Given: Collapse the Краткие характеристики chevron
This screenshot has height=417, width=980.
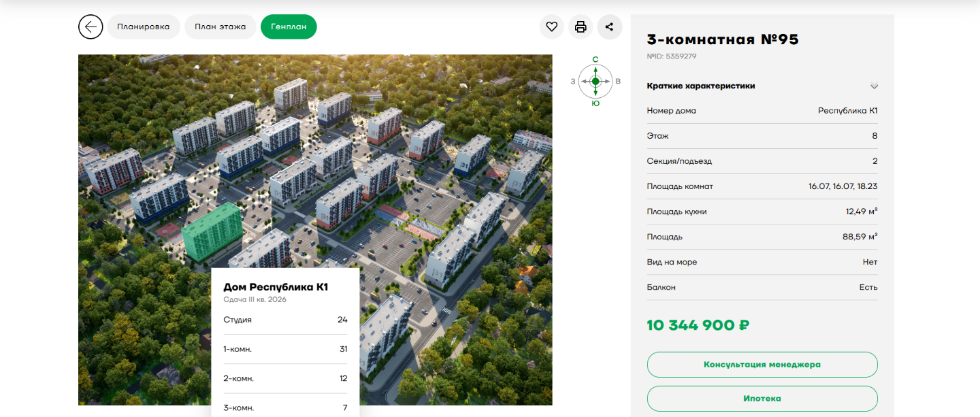Looking at the screenshot, I should [874, 86].
